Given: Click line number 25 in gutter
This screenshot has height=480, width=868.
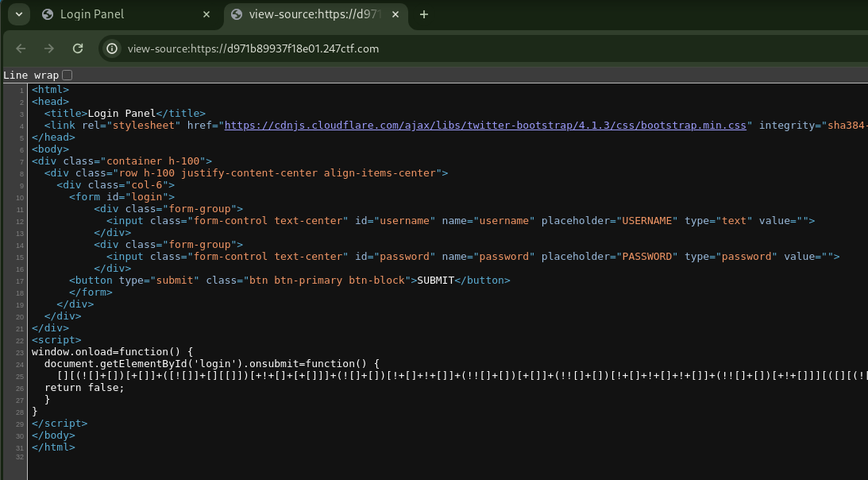Looking at the screenshot, I should pos(20,377).
